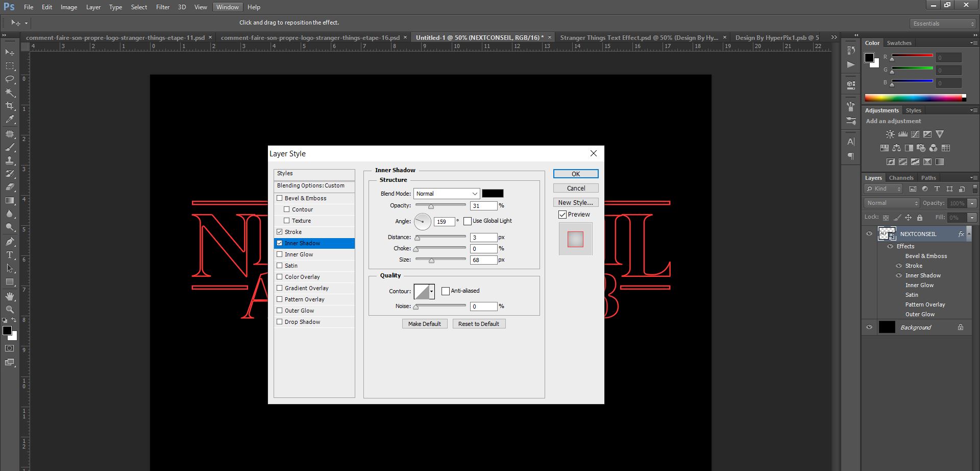
Task: Select the Path Selection tool
Action: coord(10,268)
